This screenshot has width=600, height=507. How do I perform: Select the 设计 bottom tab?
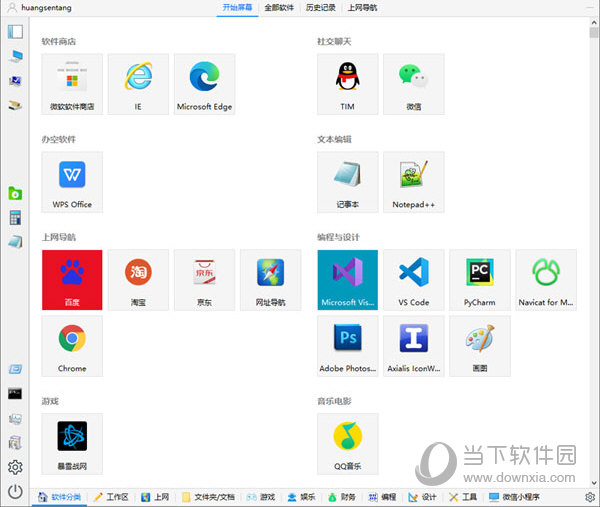[422, 497]
